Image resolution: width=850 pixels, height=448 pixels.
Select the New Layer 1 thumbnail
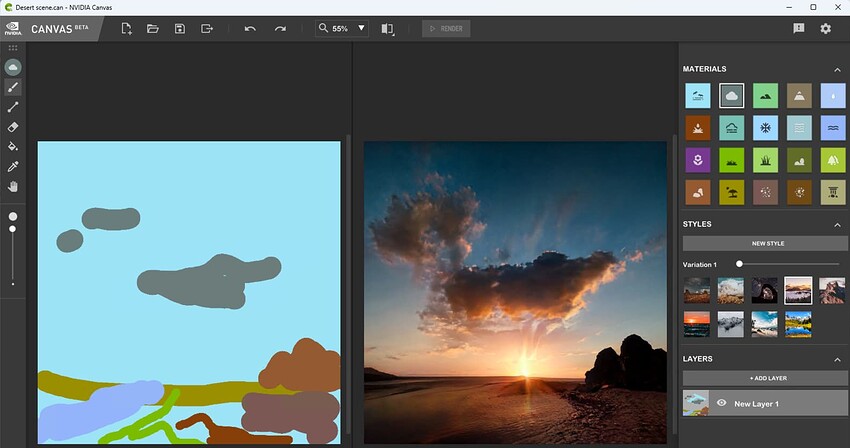(696, 403)
